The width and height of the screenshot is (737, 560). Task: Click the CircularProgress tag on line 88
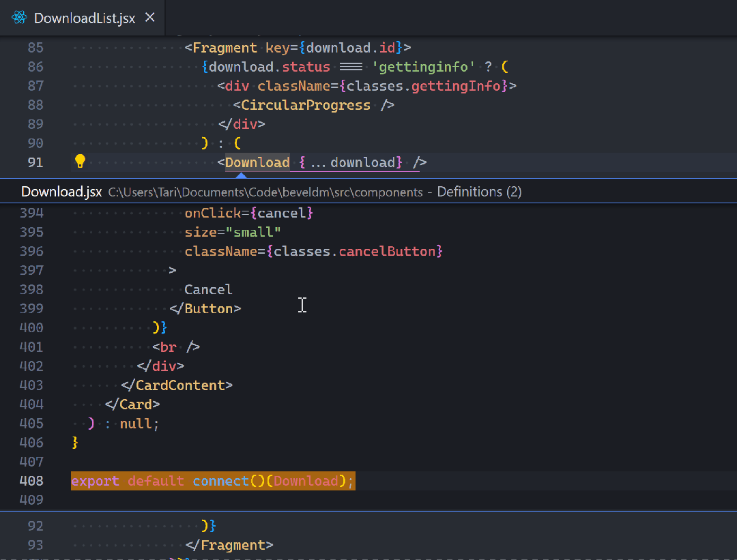coord(306,105)
